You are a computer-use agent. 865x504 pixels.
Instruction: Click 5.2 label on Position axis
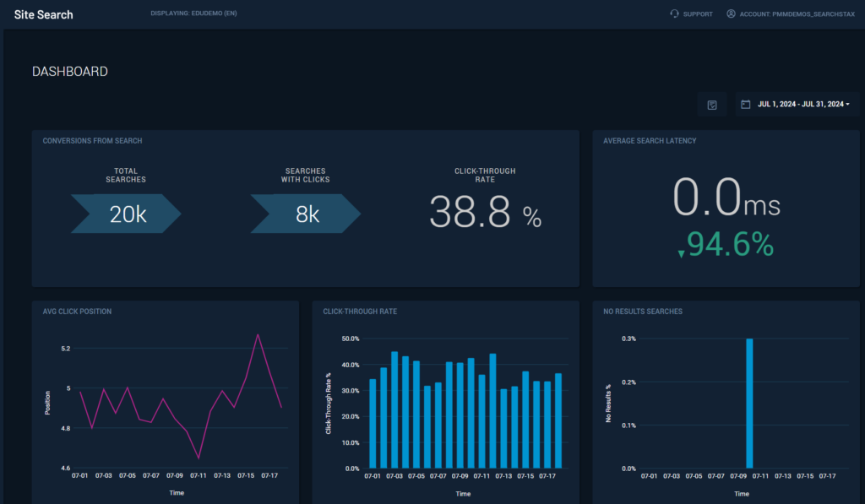[x=66, y=349]
